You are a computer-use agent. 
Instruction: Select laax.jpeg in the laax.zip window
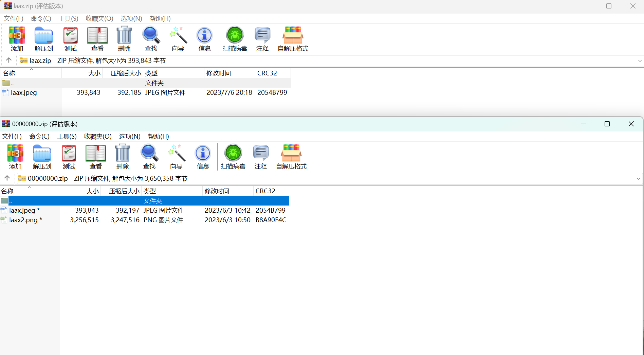[x=24, y=93]
